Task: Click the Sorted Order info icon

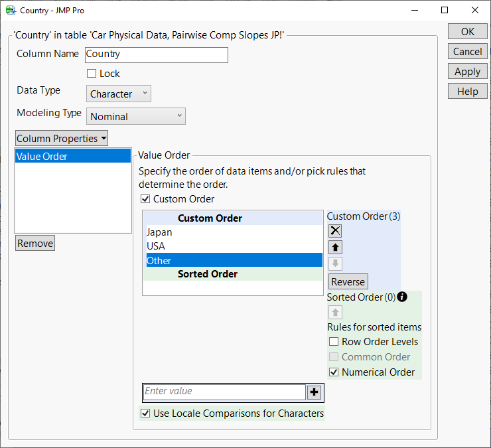Action: (401, 297)
